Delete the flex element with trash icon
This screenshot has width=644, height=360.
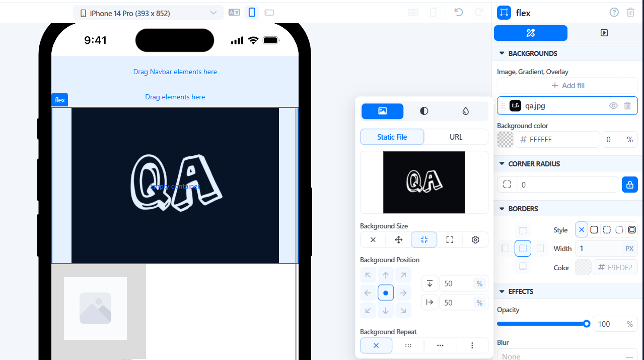coord(630,13)
